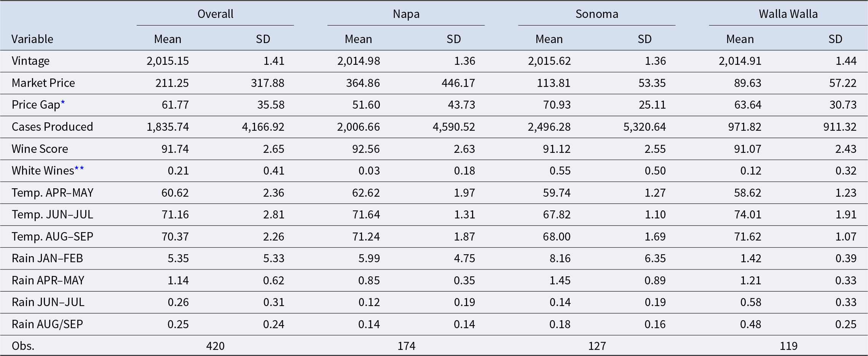Select the Temp. APR–MAY row label
868x356 pixels.
(53, 192)
